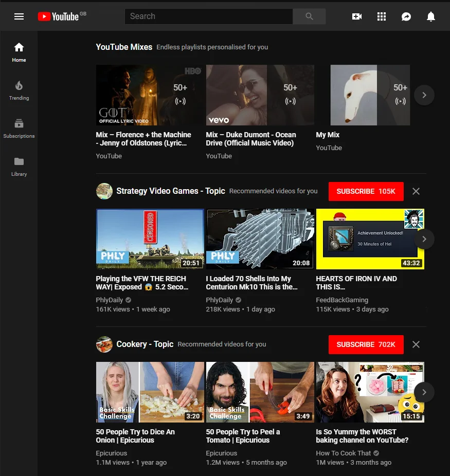
Task: Show more Cookery videos with arrow
Action: pyautogui.click(x=424, y=392)
